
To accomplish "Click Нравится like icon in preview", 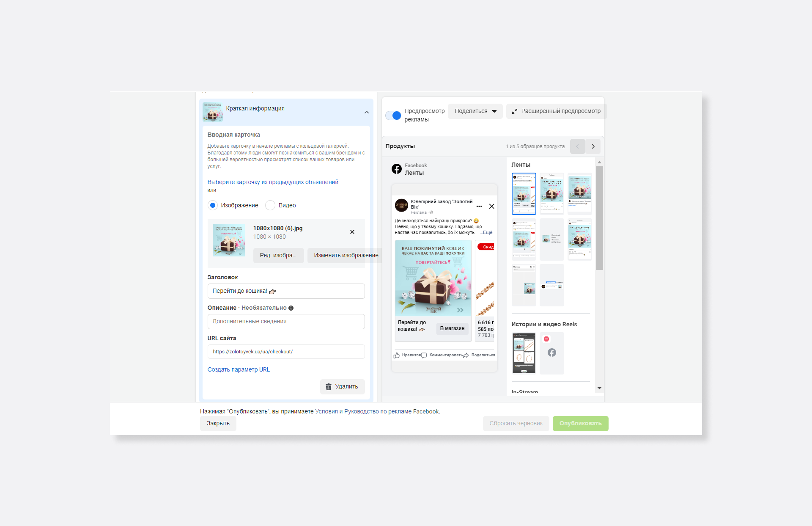I will tap(397, 355).
